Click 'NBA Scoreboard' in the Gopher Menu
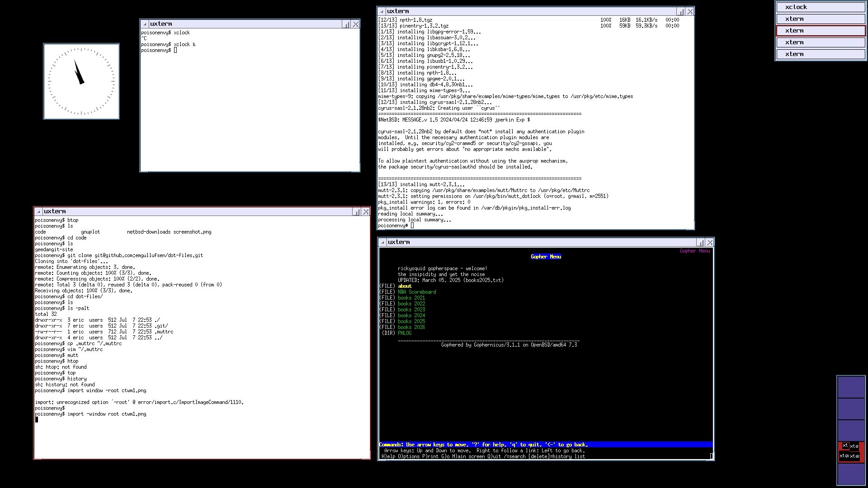The width and height of the screenshot is (868, 488). click(x=417, y=292)
